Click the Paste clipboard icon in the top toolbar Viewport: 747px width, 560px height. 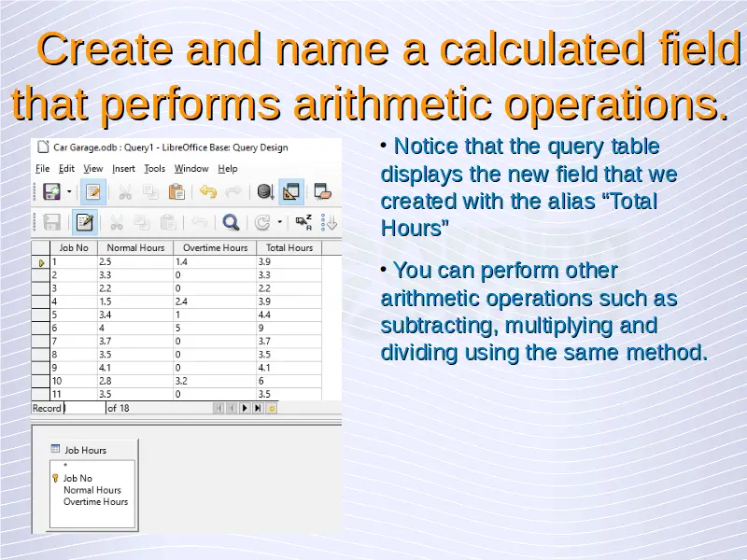[x=176, y=192]
